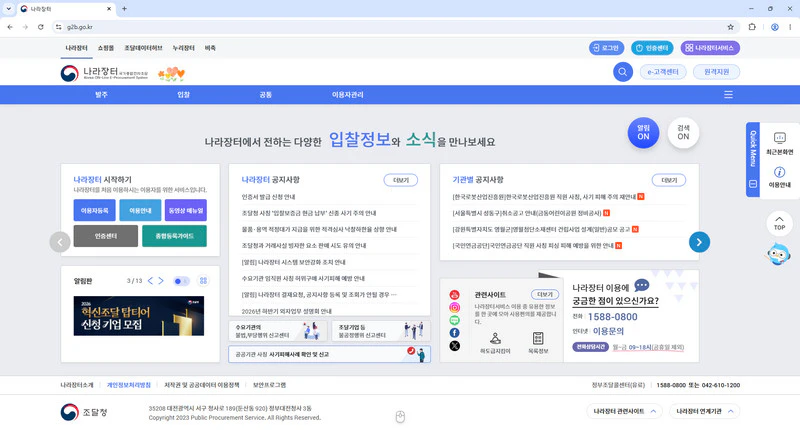The width and height of the screenshot is (800, 430).
Task: Open the blue search magnifier icon
Action: [x=622, y=72]
